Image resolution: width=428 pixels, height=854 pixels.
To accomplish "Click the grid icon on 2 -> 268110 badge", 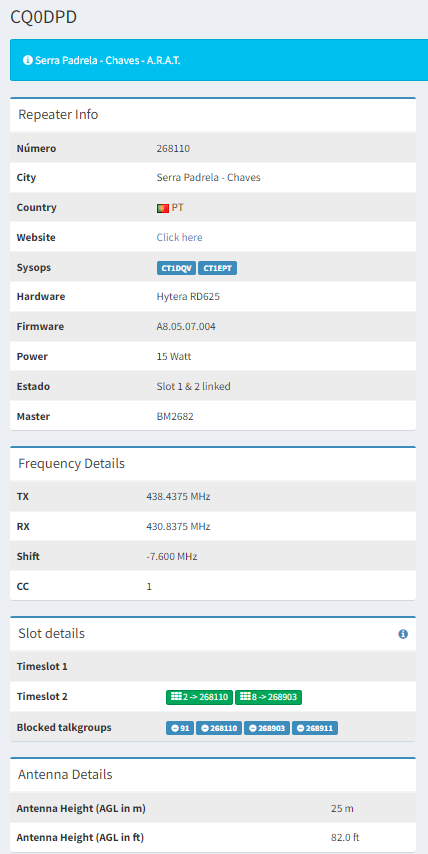I will (x=176, y=697).
